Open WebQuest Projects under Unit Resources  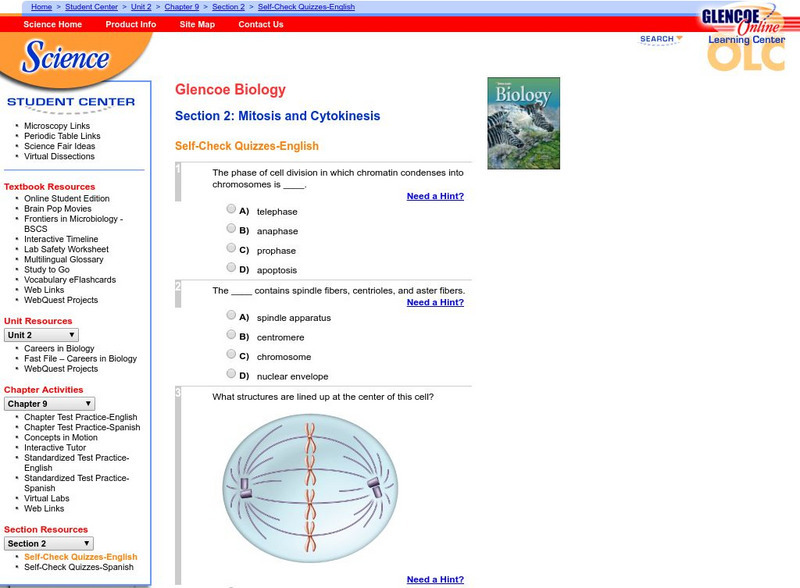[61, 369]
